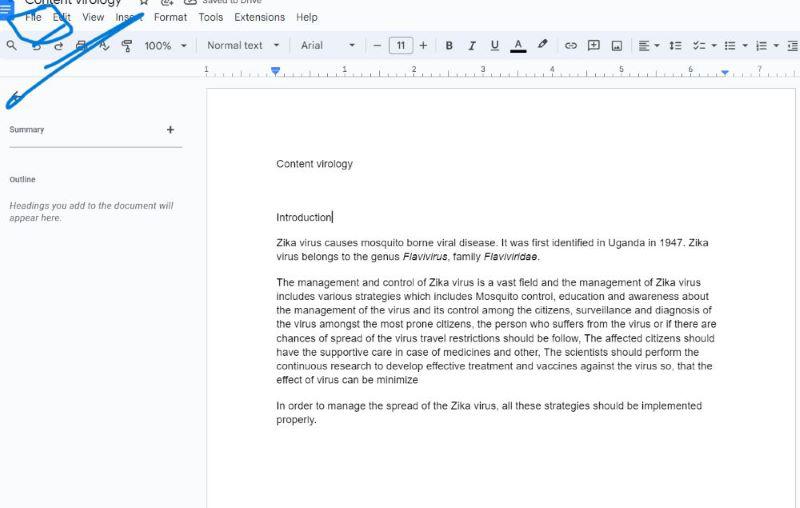The image size is (800, 508).
Task: Open the Tools menu
Action: point(211,17)
